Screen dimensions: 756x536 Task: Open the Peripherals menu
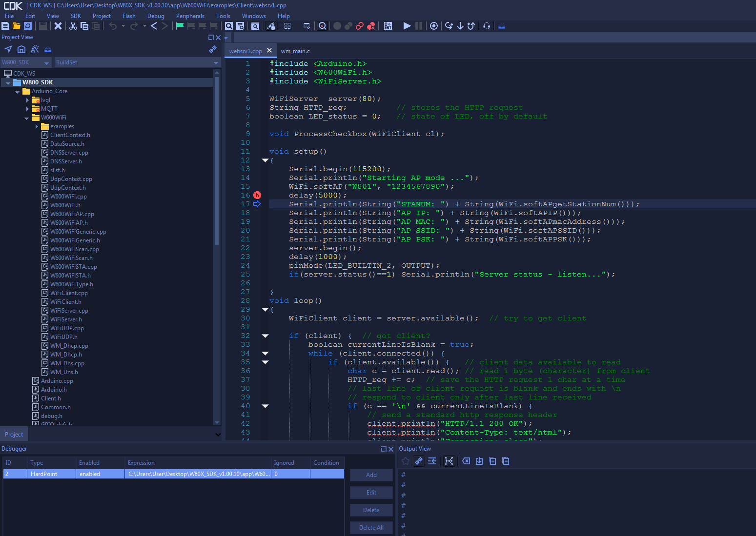click(190, 16)
